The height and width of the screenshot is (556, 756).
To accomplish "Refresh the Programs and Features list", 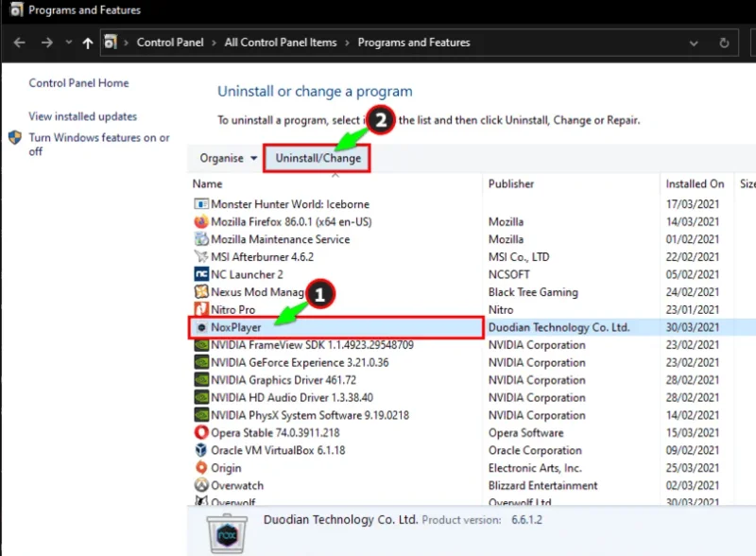I will [x=724, y=43].
